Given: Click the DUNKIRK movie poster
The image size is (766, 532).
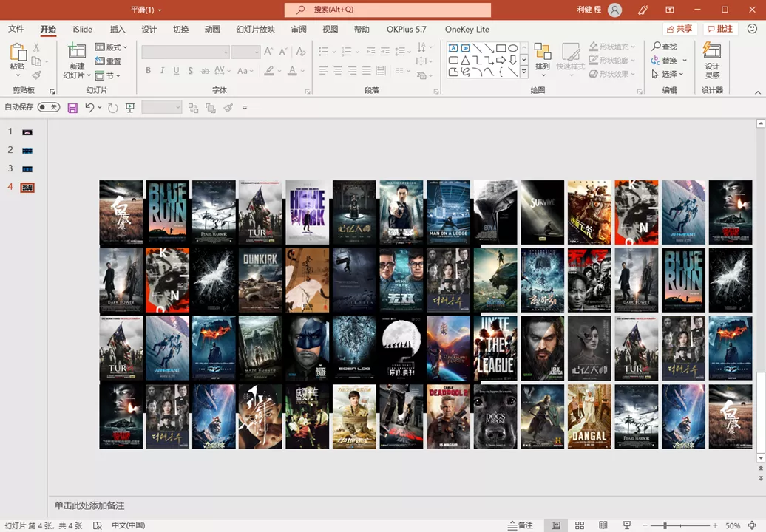Looking at the screenshot, I should coord(260,280).
